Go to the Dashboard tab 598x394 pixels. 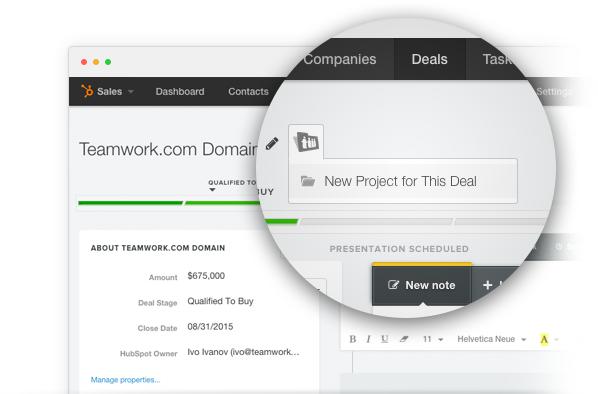180,92
